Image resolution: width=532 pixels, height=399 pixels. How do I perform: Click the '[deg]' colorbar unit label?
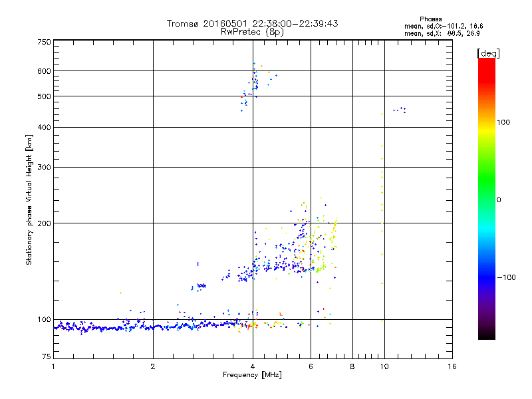488,53
